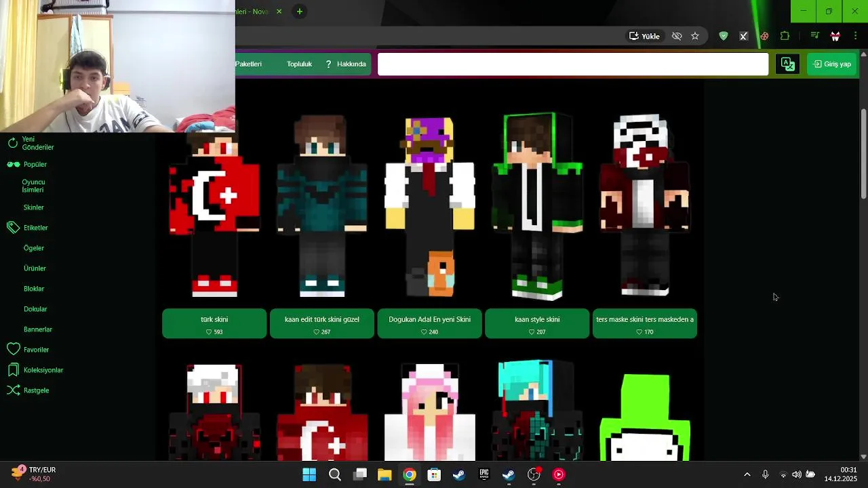
Task: Open Task View on the taskbar
Action: coord(359,474)
